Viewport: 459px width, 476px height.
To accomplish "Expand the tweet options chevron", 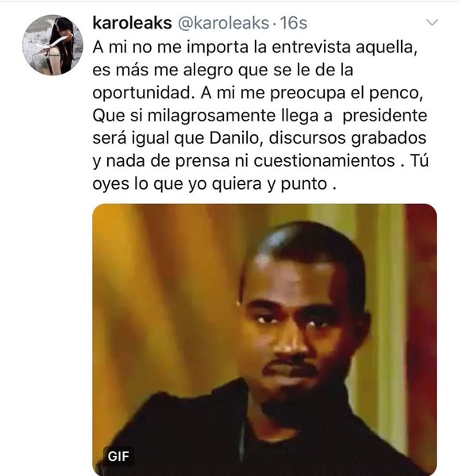I will (x=432, y=22).
